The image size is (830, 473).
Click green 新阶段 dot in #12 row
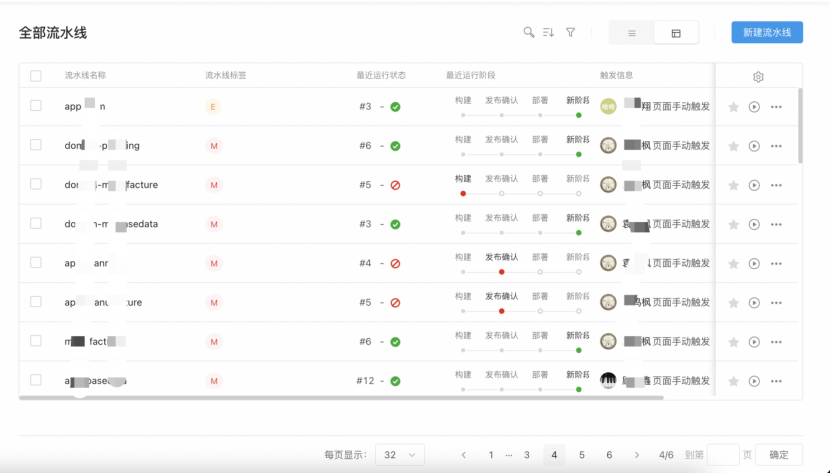579,389
